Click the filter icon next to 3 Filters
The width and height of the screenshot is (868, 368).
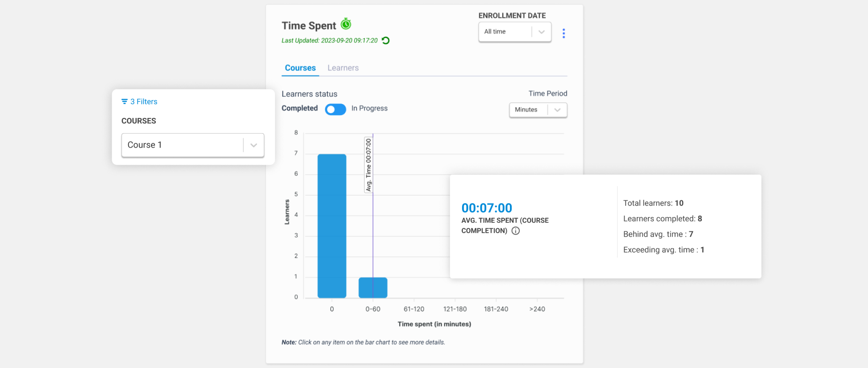tap(125, 102)
